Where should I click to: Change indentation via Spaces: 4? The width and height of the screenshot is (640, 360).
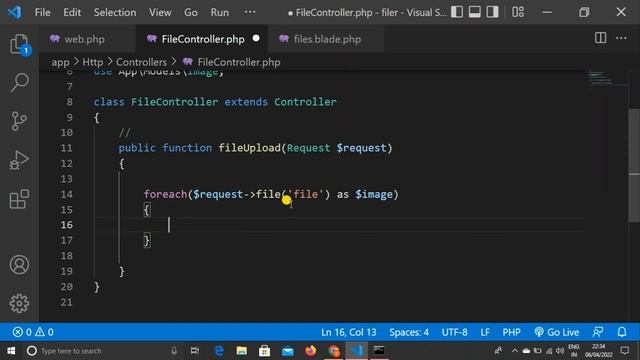click(x=409, y=332)
